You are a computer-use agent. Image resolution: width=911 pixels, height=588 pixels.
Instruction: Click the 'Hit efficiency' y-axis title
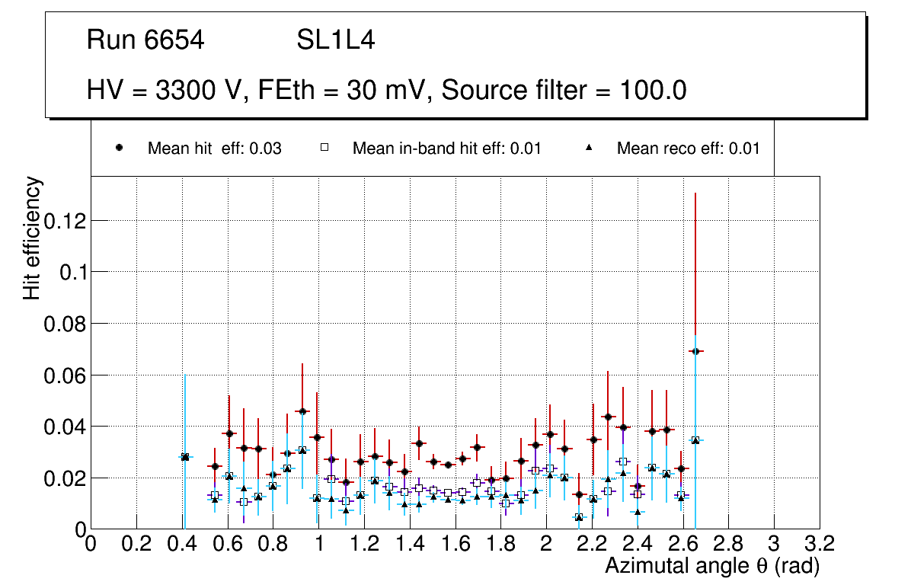click(x=32, y=238)
